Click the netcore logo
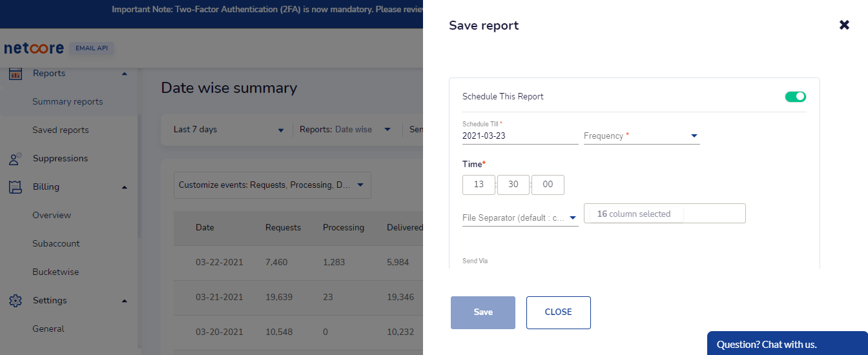868x355 pixels. coord(34,48)
